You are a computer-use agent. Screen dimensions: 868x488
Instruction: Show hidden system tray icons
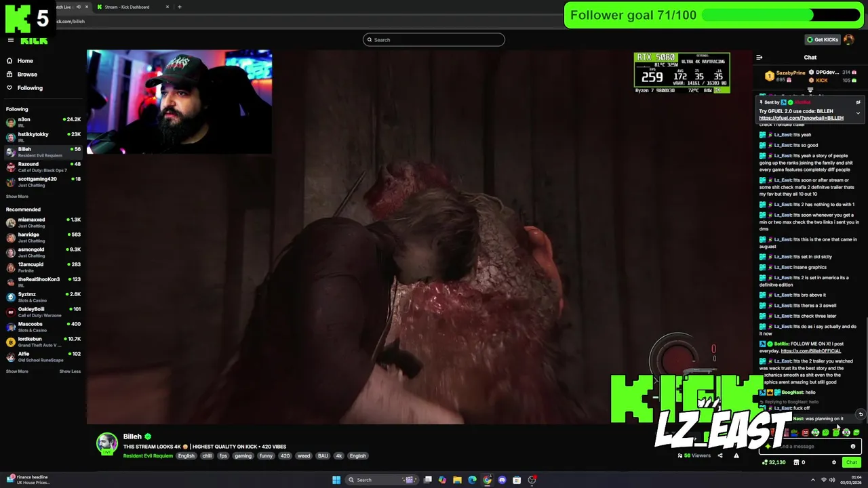(x=812, y=480)
